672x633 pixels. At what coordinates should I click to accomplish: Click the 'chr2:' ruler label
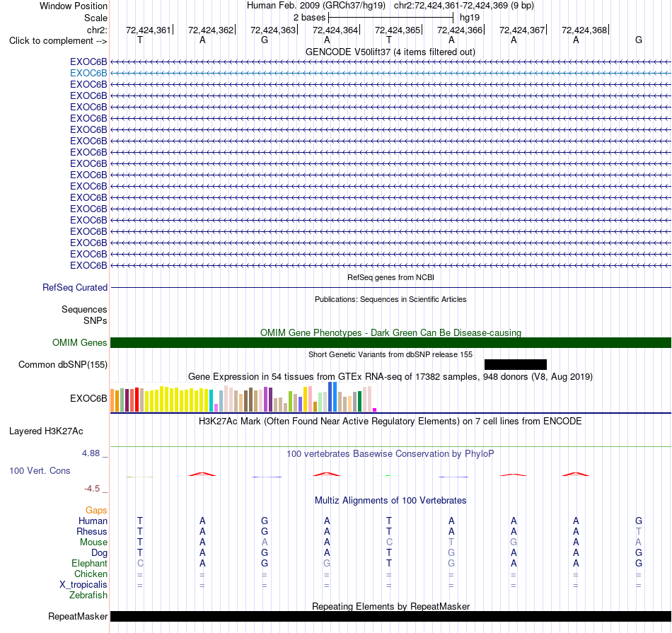coord(97,30)
